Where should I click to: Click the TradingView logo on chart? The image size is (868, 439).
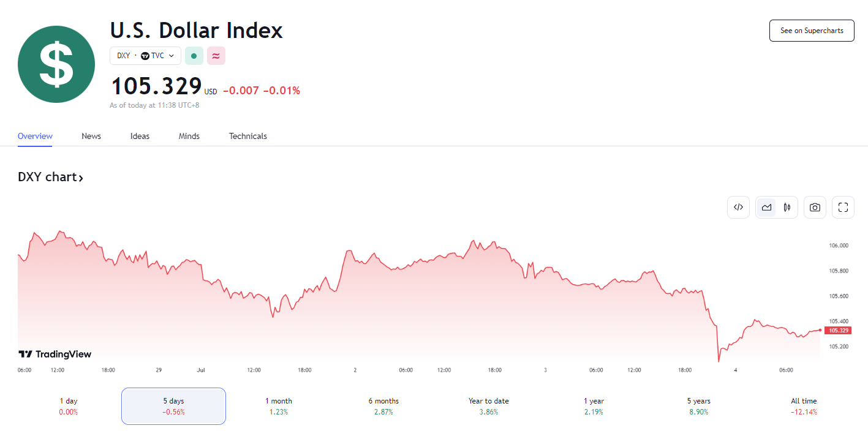click(55, 354)
